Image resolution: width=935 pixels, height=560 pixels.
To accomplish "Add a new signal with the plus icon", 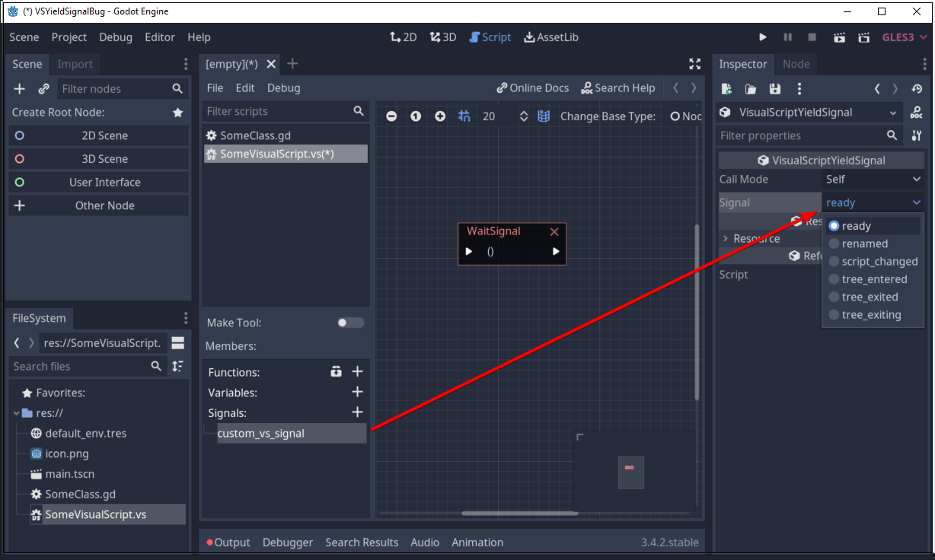I will [x=357, y=412].
